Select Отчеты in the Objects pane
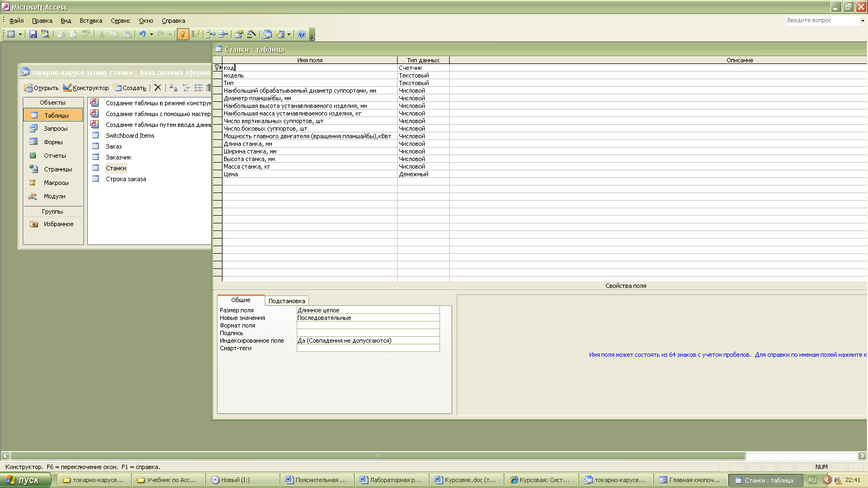The width and height of the screenshot is (868, 488). coord(53,156)
